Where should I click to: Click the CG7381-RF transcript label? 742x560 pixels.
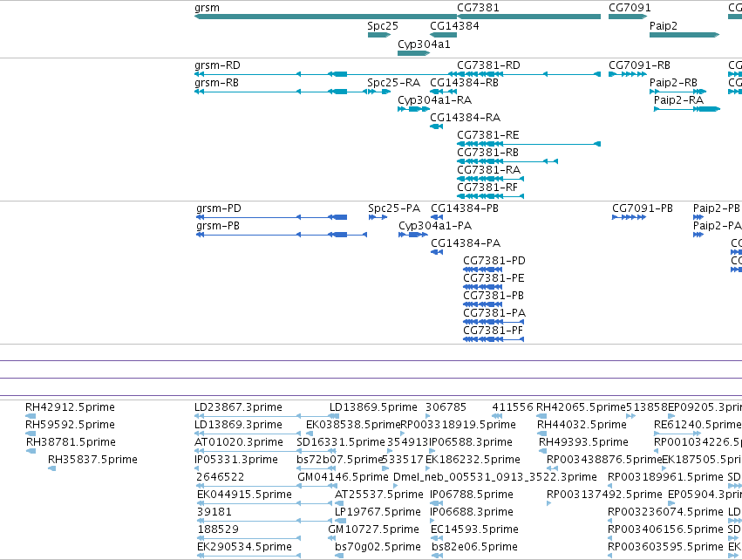pos(487,187)
